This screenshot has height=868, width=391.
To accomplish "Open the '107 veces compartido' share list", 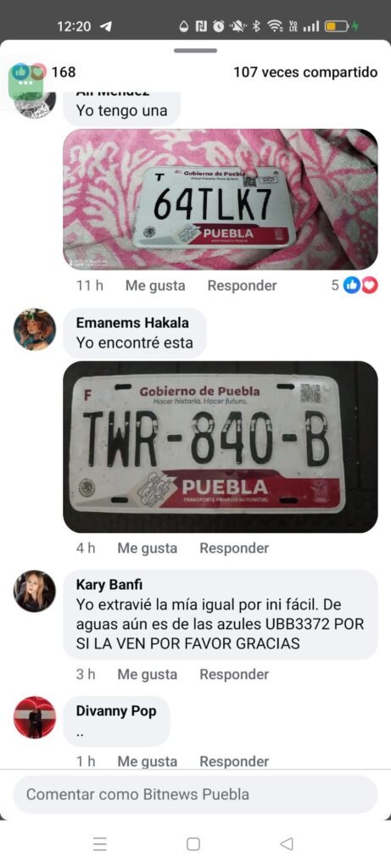I will point(305,72).
